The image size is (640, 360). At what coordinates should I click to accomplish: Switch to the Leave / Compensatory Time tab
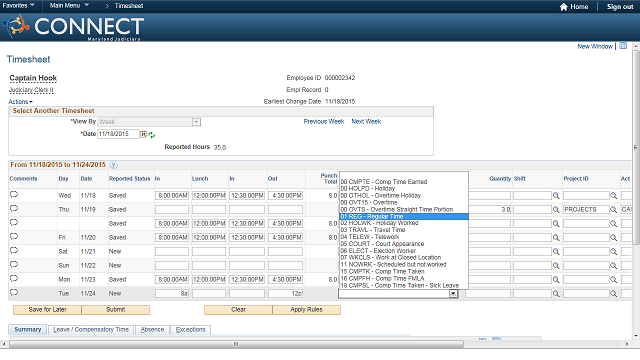pos(91,330)
